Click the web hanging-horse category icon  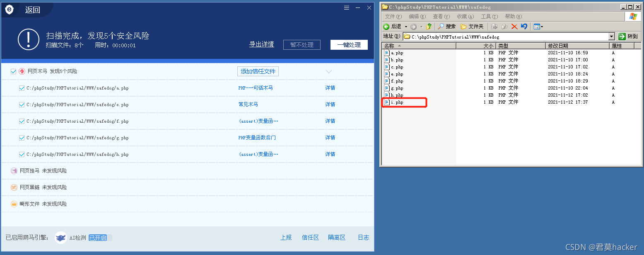click(x=14, y=171)
